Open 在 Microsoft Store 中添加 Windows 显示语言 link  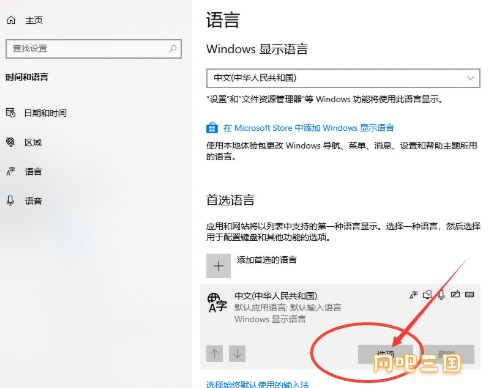coord(308,128)
